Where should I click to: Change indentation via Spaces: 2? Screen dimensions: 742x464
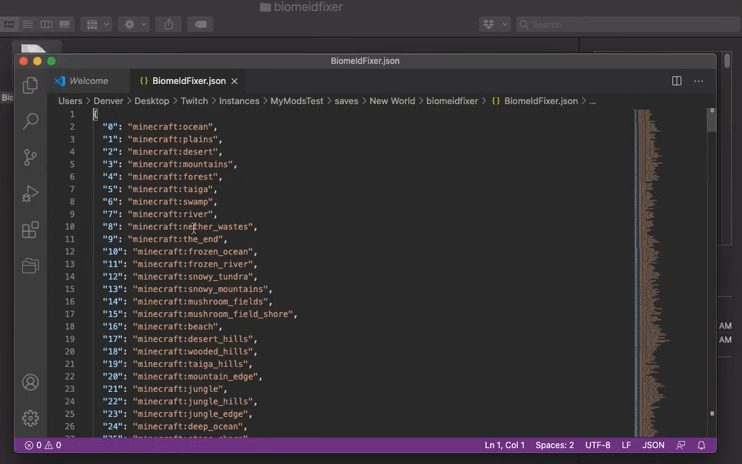[555, 445]
